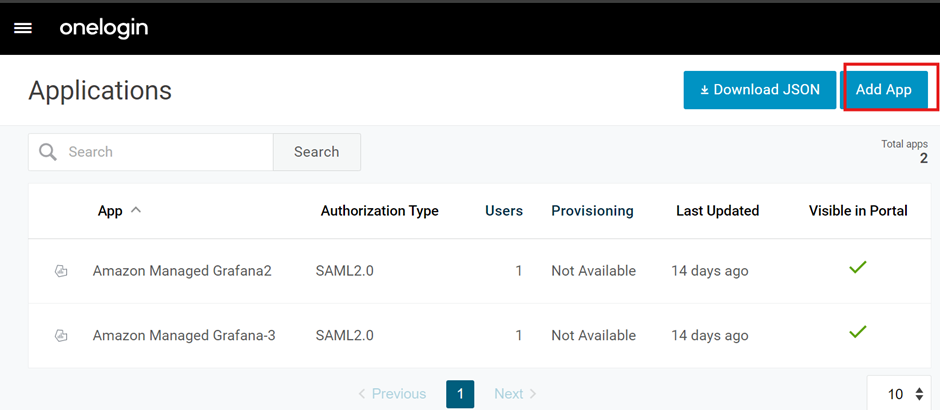Click the Amazon Managed Grafana-3 app icon
Image resolution: width=940 pixels, height=410 pixels.
pos(61,336)
